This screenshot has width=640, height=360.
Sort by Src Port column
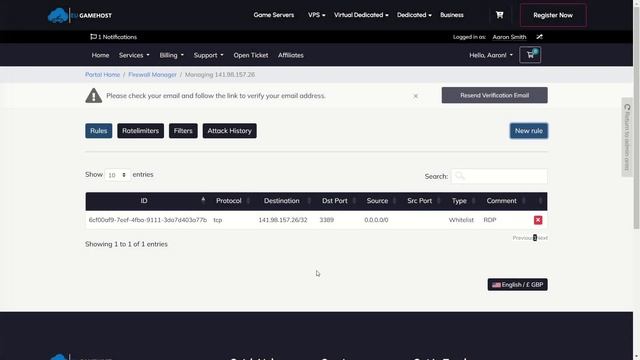422,201
